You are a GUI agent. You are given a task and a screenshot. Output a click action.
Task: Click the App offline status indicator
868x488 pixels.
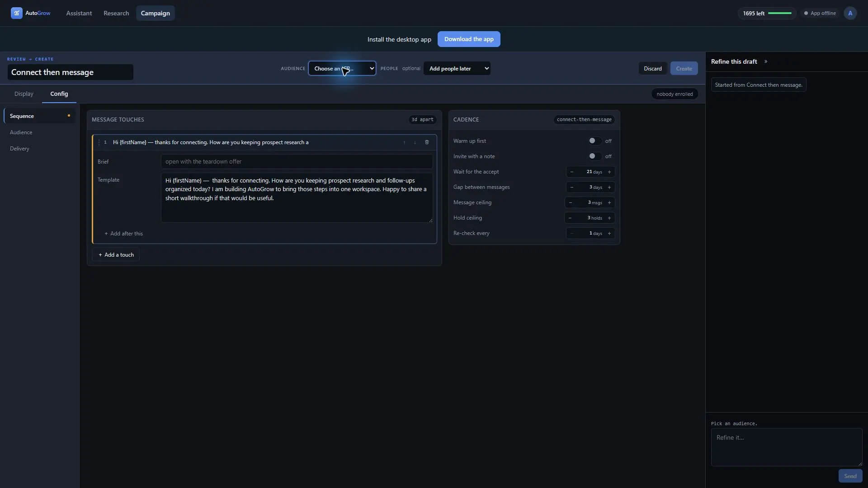click(820, 13)
